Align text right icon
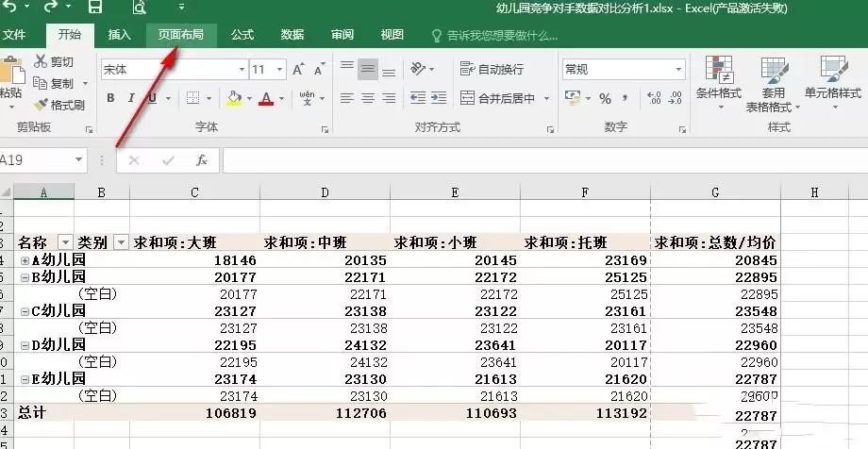This screenshot has width=868, height=449. [389, 98]
